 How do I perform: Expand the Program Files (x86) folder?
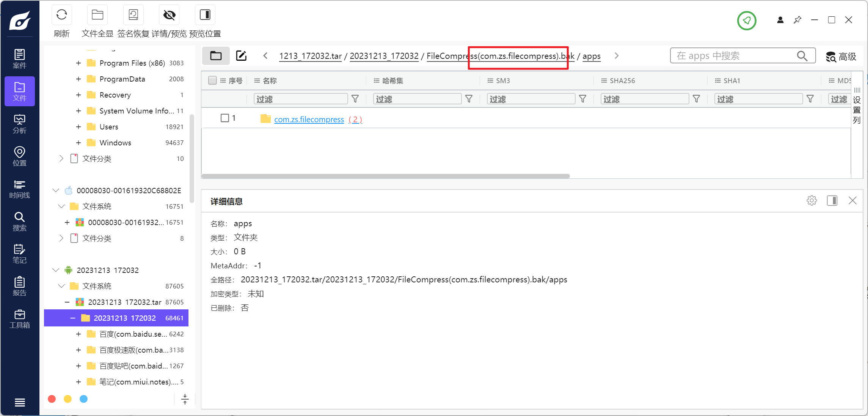pos(78,63)
